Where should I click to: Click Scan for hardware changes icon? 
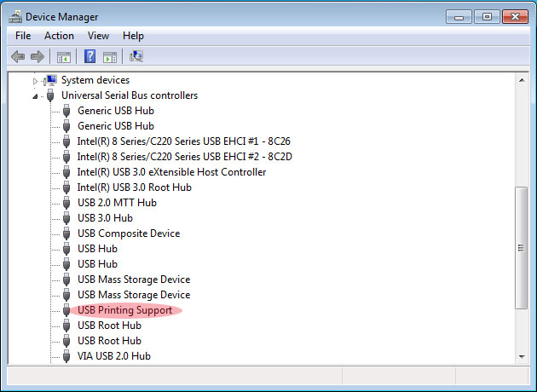click(x=136, y=57)
